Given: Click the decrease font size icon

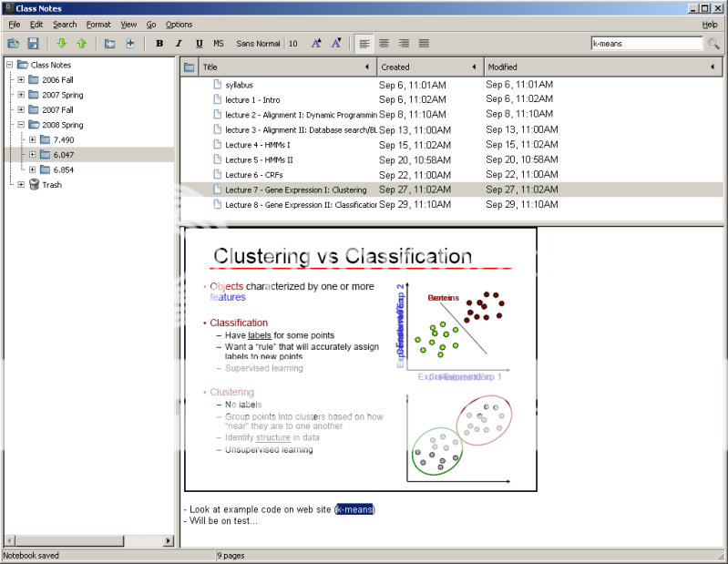Looking at the screenshot, I should [336, 43].
